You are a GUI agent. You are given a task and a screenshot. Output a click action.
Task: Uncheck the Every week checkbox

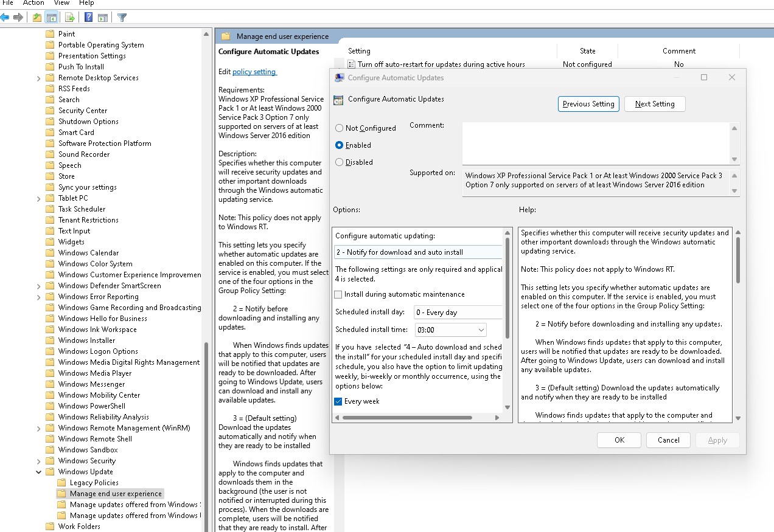[x=338, y=401]
